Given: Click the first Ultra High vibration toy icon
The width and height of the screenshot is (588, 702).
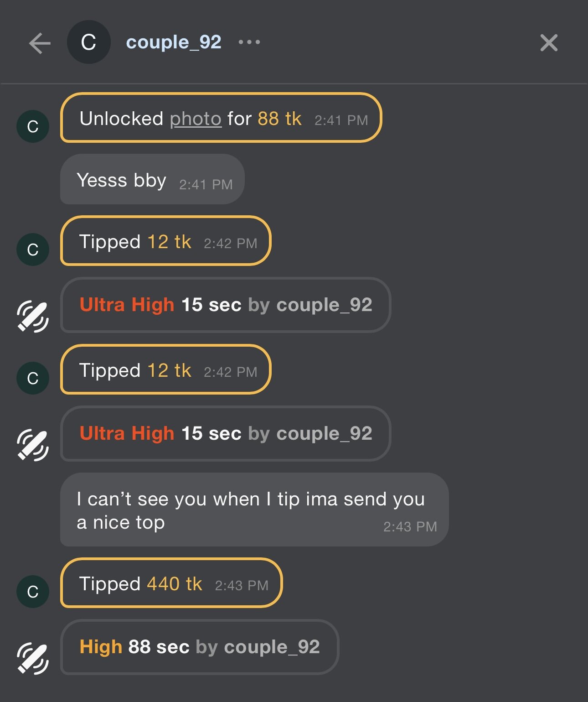Looking at the screenshot, I should click(x=33, y=316).
